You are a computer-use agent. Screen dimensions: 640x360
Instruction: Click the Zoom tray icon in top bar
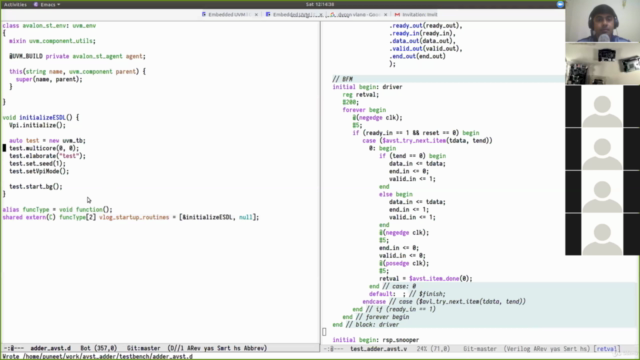click(x=560, y=4)
